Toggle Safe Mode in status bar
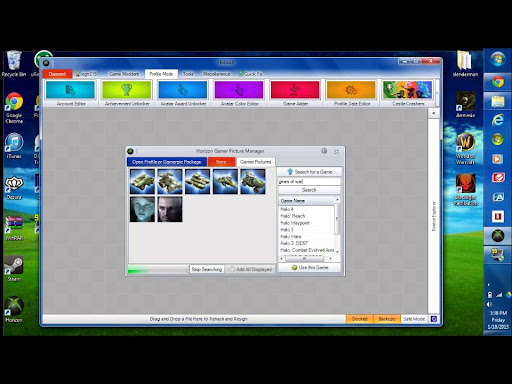The height and width of the screenshot is (384, 512). point(414,319)
